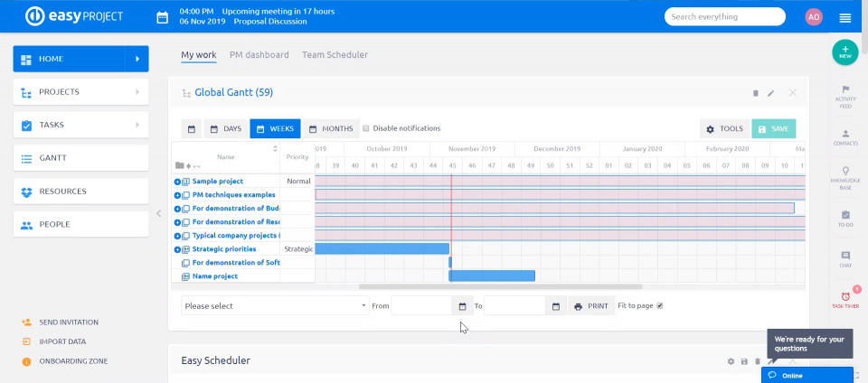Click the folder icon under Name column
The height and width of the screenshot is (383, 868).
179,165
